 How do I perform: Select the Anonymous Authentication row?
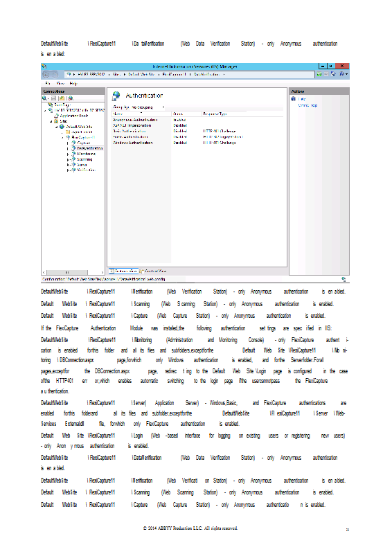(197, 120)
